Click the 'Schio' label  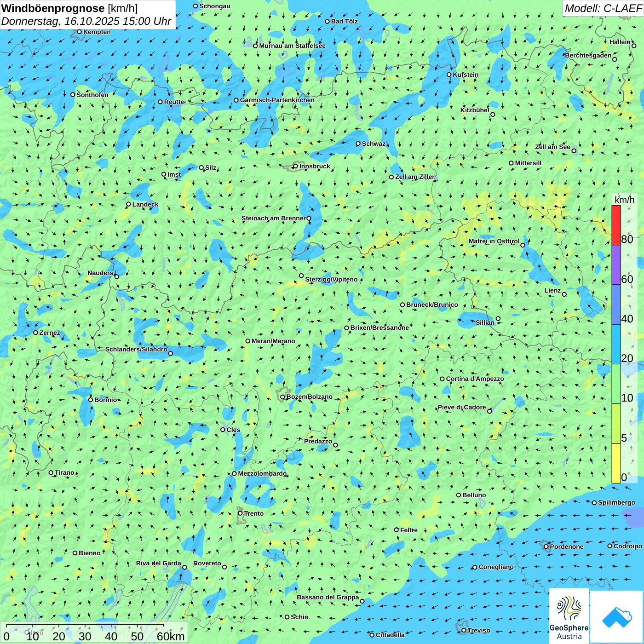(299, 617)
